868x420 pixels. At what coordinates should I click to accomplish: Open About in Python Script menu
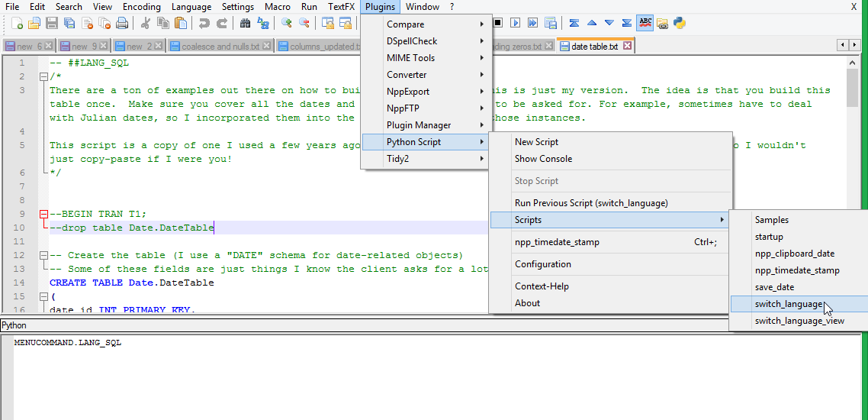tap(611, 302)
